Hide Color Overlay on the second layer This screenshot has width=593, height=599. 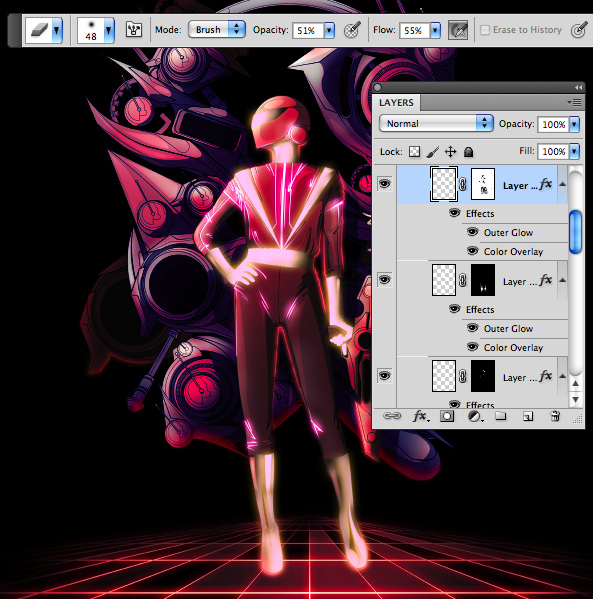pyautogui.click(x=473, y=347)
